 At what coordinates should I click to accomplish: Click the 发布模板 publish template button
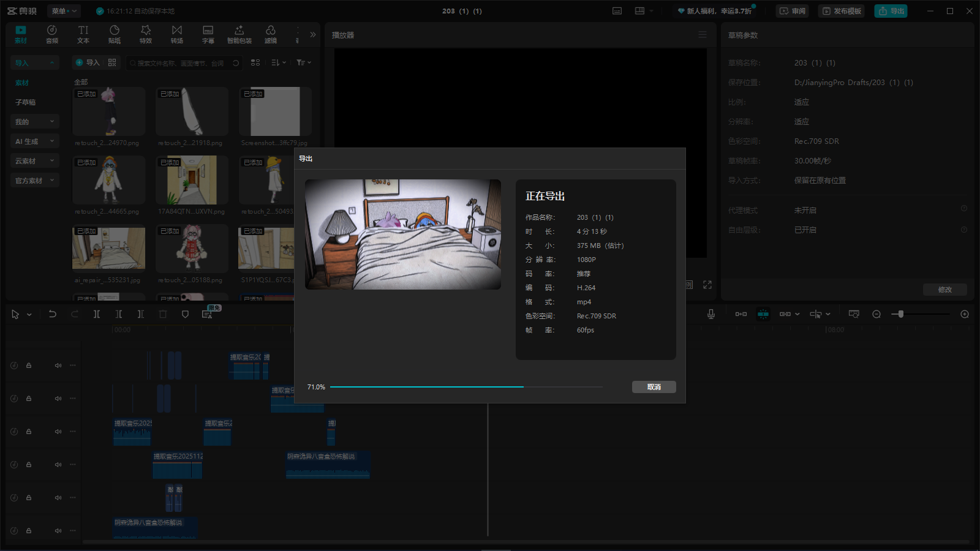[842, 11]
